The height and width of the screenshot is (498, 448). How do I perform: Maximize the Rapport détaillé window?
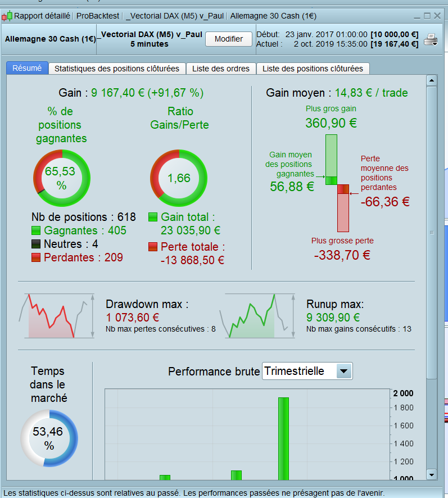click(x=427, y=16)
